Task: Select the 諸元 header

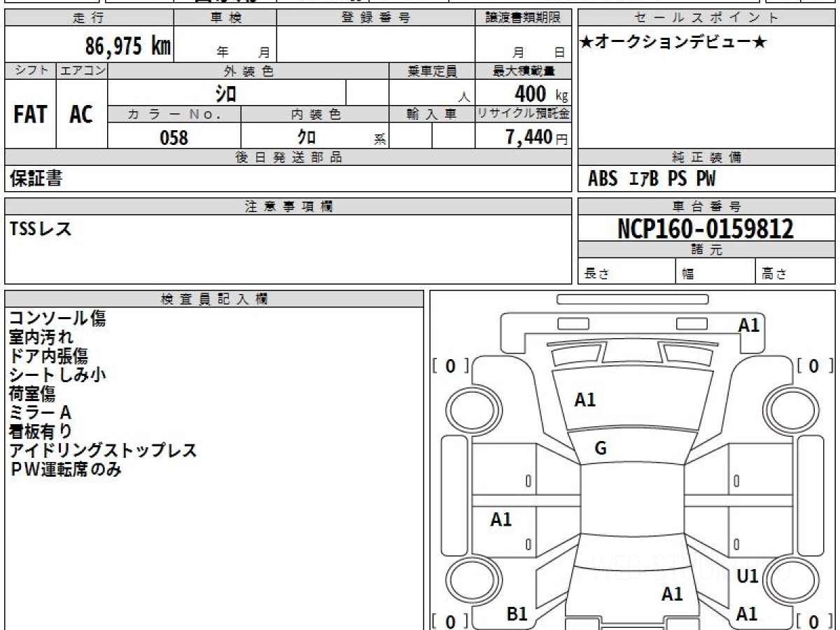Action: click(707, 250)
